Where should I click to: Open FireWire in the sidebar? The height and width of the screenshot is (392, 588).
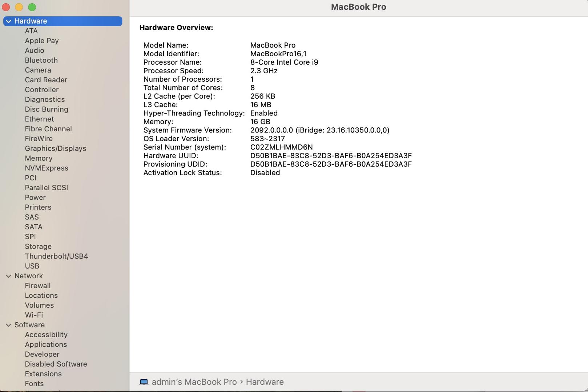tap(39, 139)
